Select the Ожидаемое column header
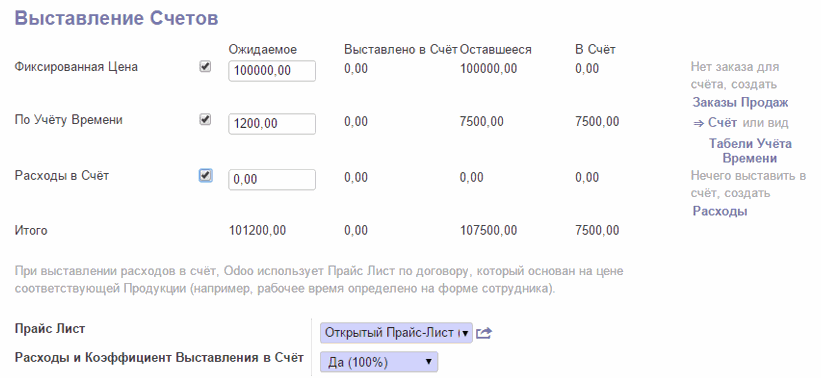This screenshot has width=821, height=378. [263, 50]
